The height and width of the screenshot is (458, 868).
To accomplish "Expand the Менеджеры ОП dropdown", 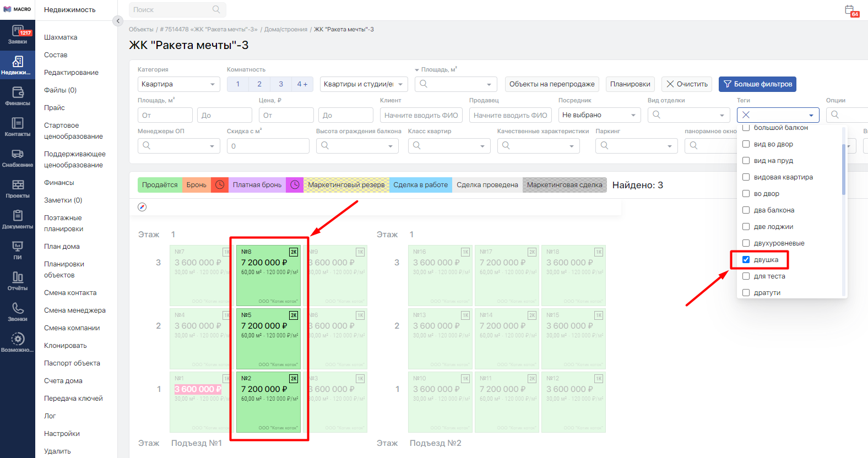I will tap(179, 146).
